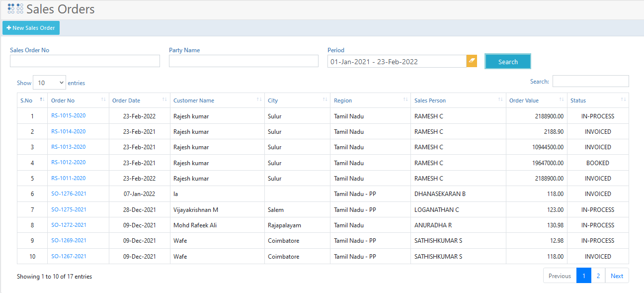The image size is (644, 293).
Task: Open sales order SO-1267-2021
Action: (x=69, y=256)
